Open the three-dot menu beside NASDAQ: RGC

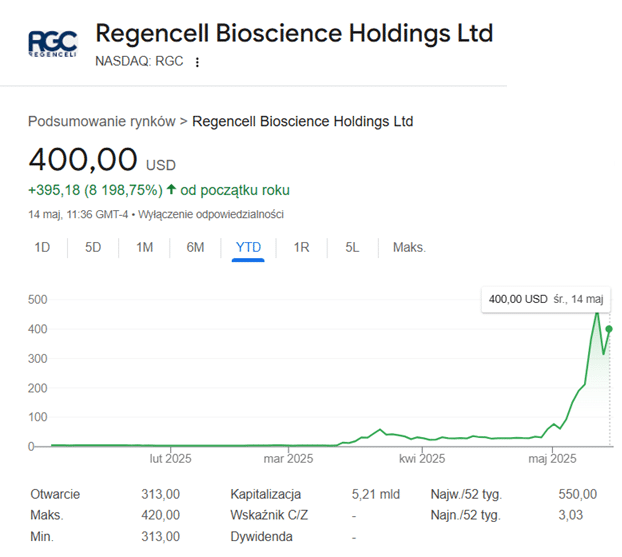click(197, 62)
